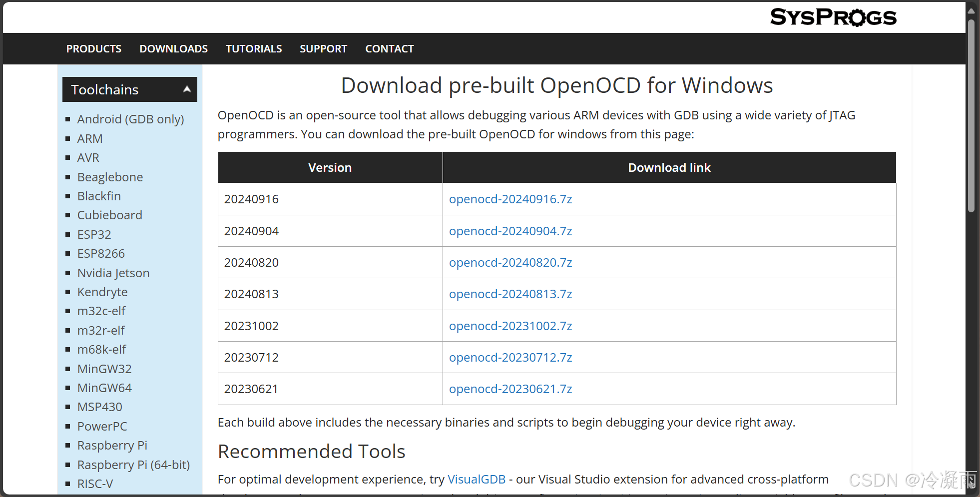Download openocd-20240916.7z
The height and width of the screenshot is (497, 980).
[x=510, y=199]
